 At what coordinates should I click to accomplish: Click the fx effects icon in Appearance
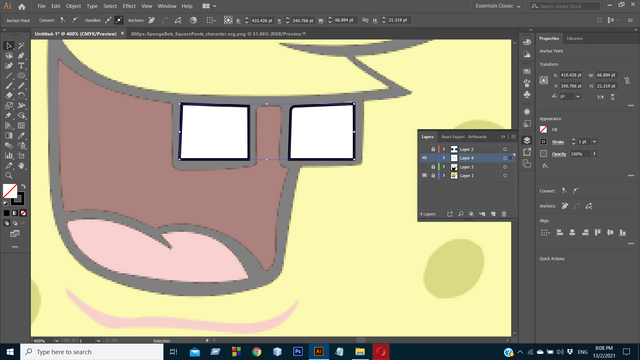545,166
